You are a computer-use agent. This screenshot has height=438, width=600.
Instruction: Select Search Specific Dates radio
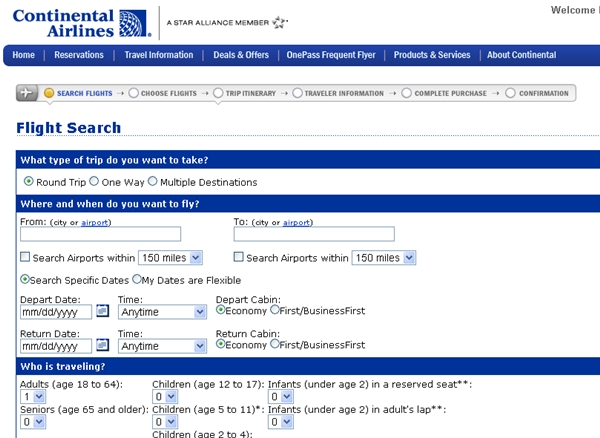(25, 279)
